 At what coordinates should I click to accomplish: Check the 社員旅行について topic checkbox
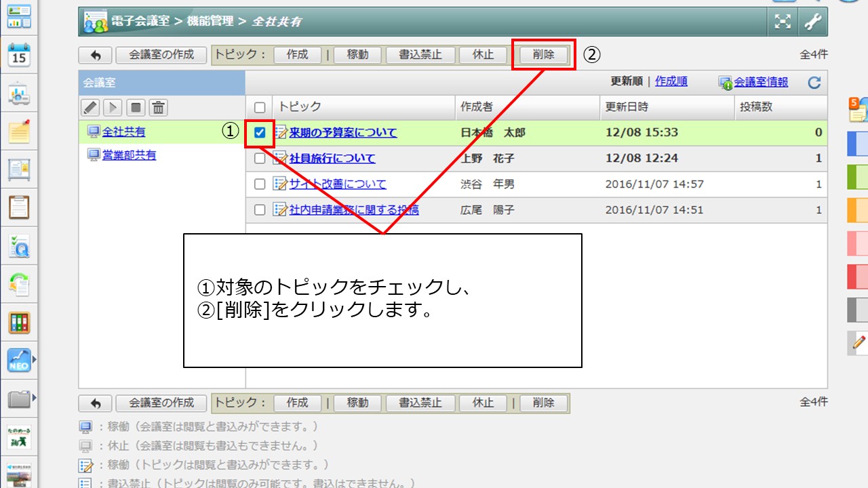260,159
